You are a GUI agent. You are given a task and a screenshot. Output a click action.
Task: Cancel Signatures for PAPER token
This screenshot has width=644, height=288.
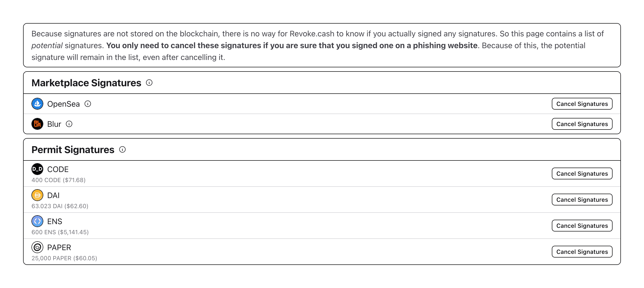pos(582,251)
